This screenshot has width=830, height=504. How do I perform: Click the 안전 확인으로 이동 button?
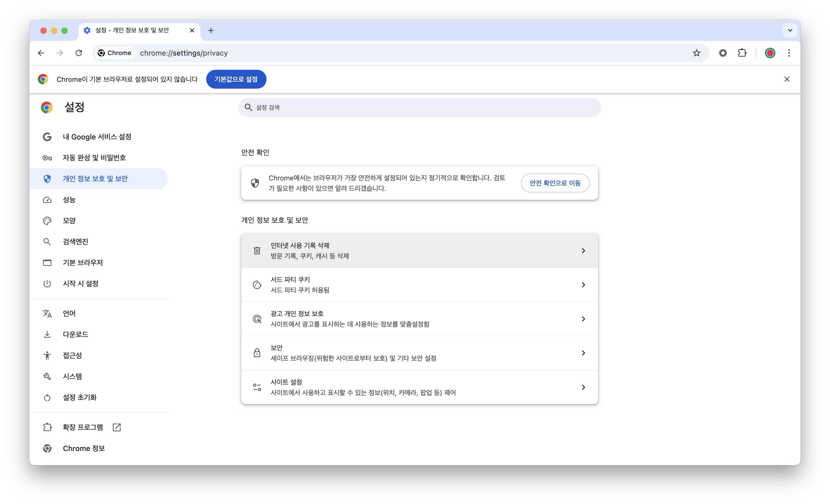tap(555, 183)
